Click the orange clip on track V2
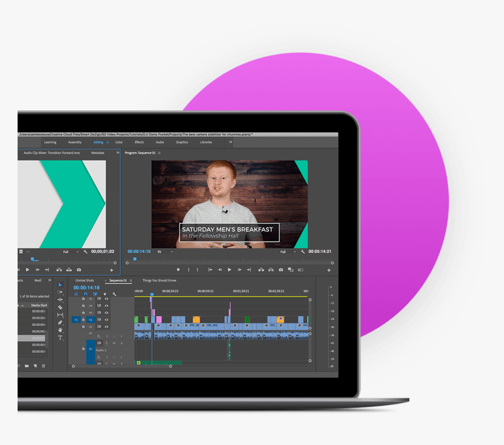 pyautogui.click(x=196, y=320)
